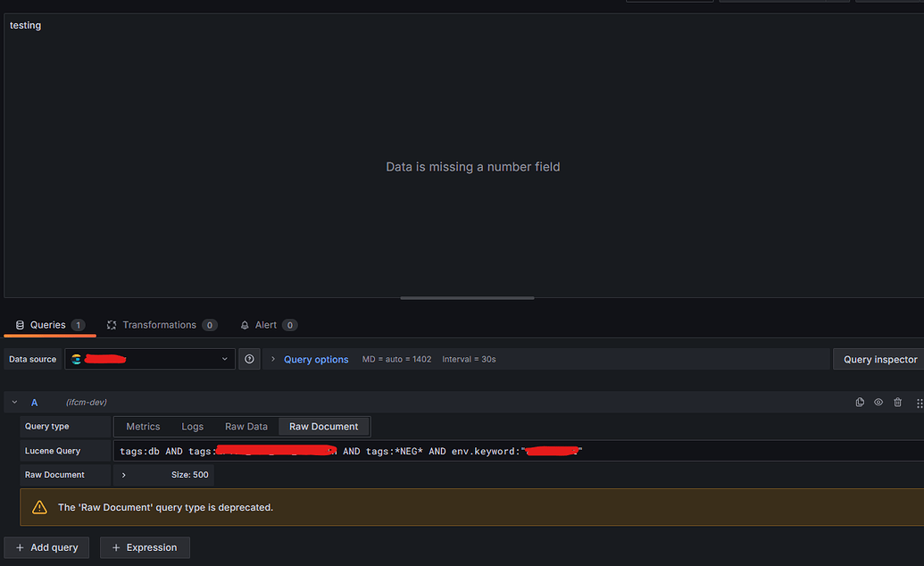924x566 pixels.
Task: Click the warning triangle icon in deprecation notice
Action: 39,507
